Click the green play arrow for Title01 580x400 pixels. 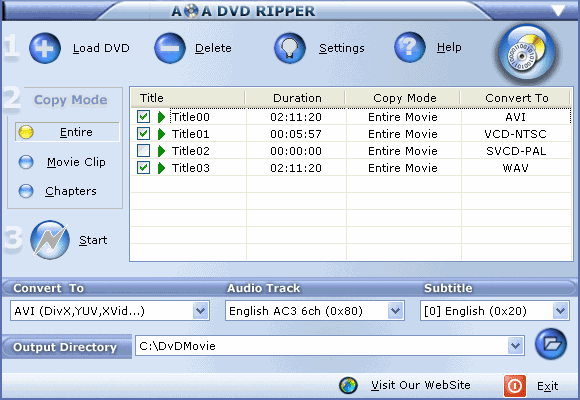161,134
